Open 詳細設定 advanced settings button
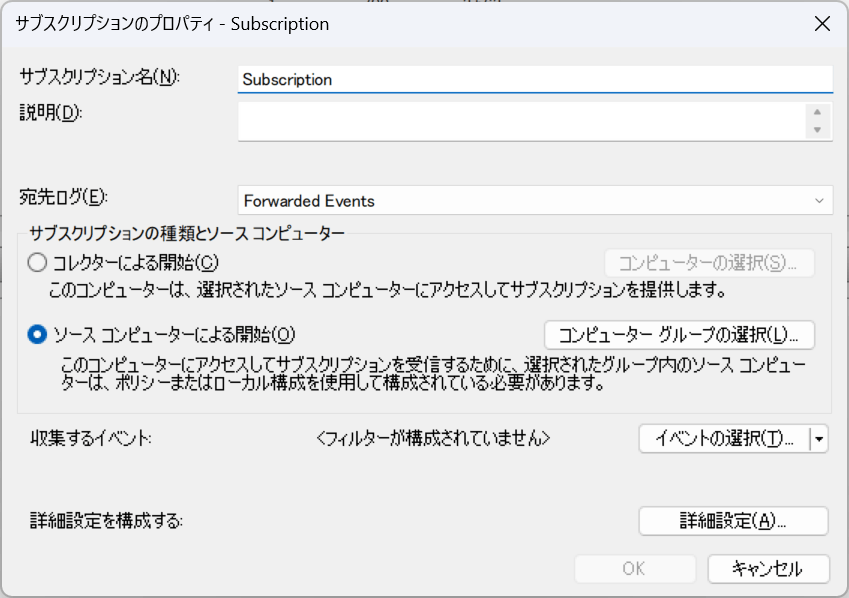Screen dimensions: 849x598 733,521
